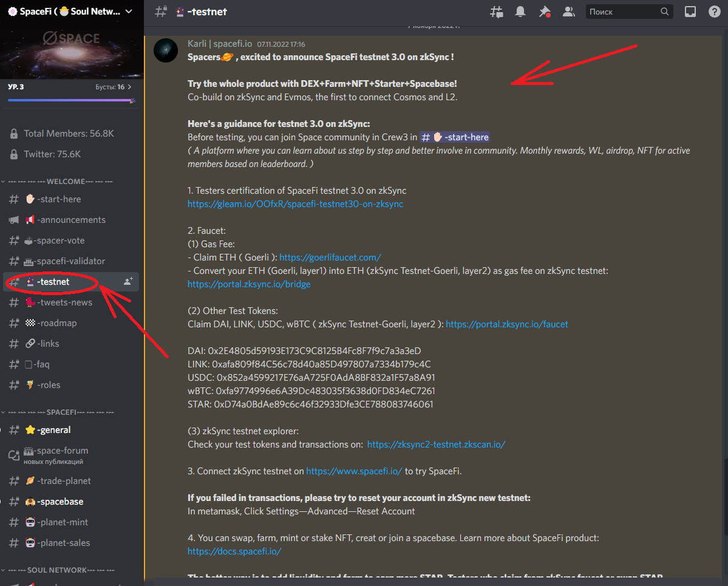Click the USDC contract address text

click(325, 378)
